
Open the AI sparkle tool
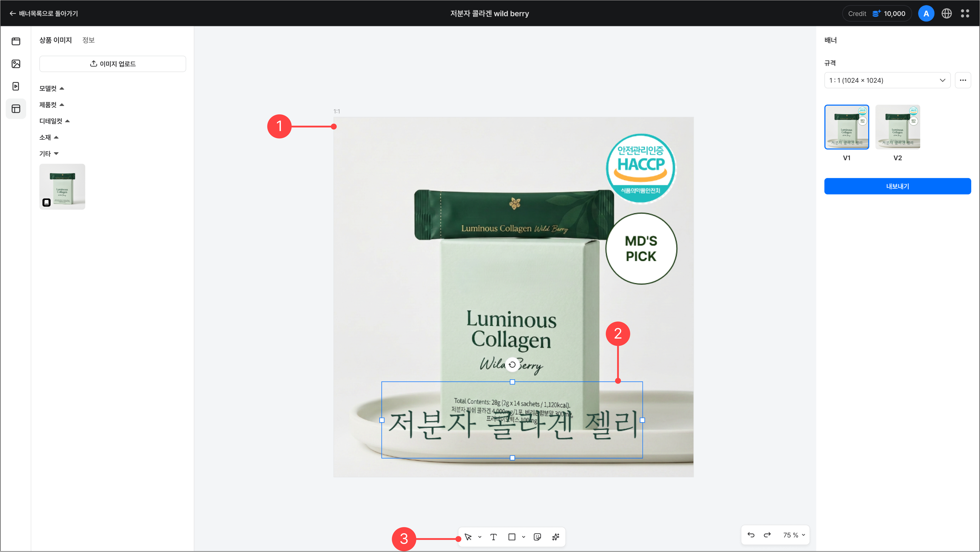pyautogui.click(x=556, y=537)
